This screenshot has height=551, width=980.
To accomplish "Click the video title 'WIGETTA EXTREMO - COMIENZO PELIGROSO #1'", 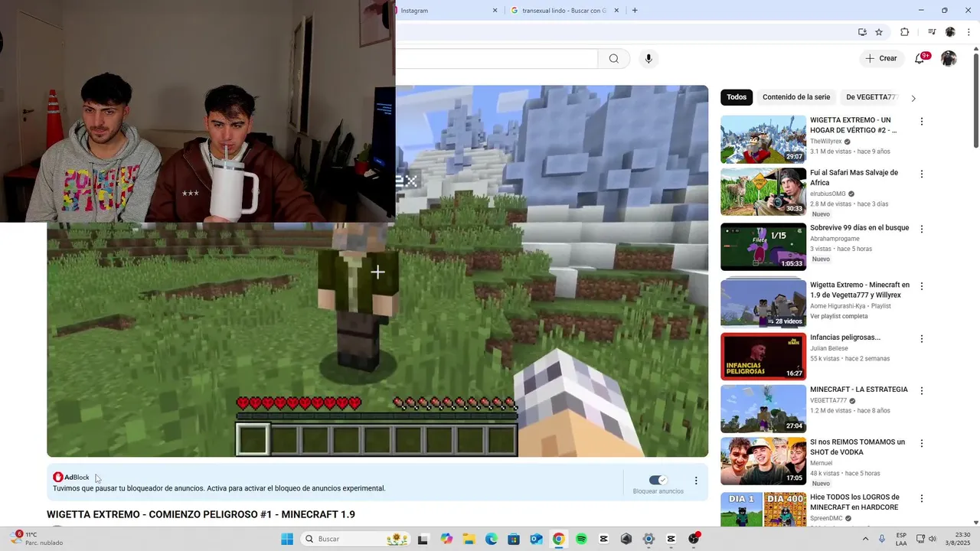I will click(201, 514).
